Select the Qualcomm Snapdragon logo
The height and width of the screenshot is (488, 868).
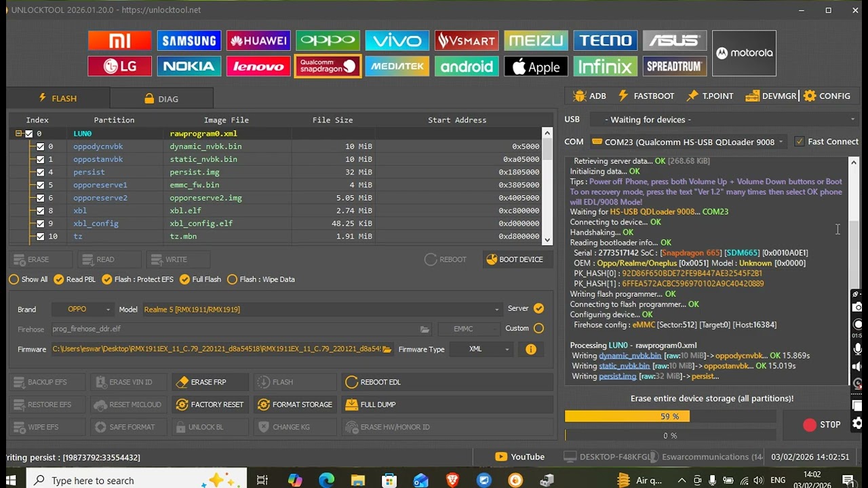point(328,66)
